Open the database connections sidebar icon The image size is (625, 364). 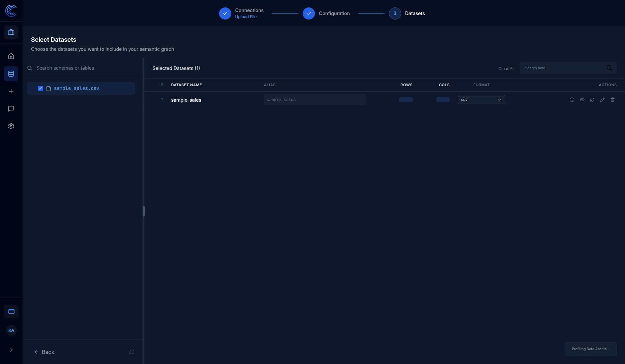[x=11, y=74]
